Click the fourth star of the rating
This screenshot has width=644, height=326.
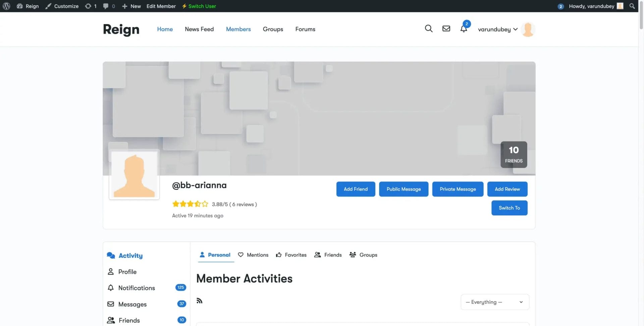pyautogui.click(x=198, y=204)
